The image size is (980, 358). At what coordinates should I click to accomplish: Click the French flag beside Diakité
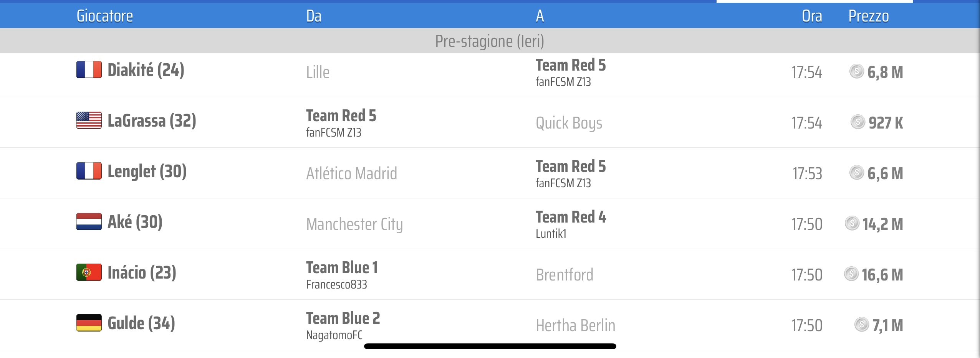tap(89, 70)
